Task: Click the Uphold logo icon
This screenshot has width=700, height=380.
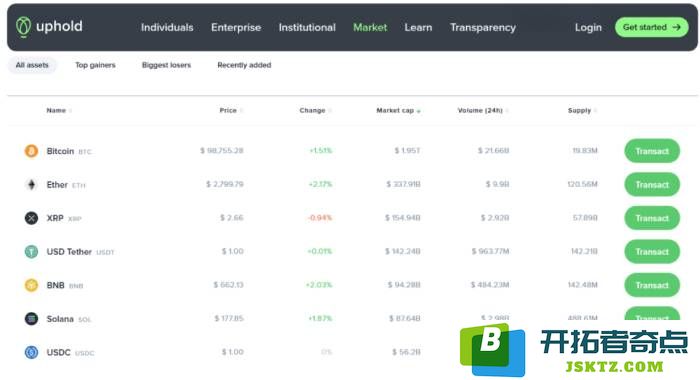Action: [23, 27]
